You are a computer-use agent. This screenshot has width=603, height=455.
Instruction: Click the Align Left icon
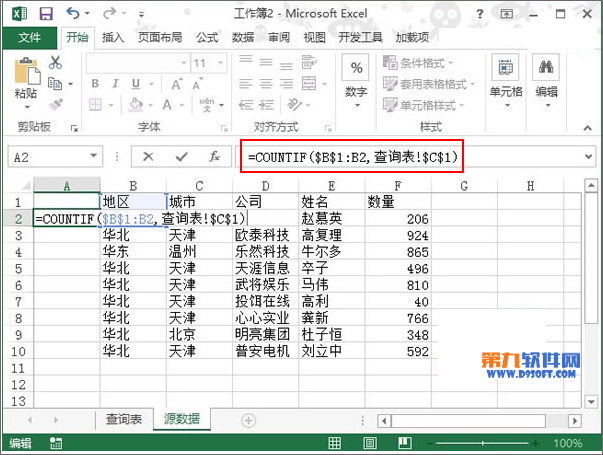(x=245, y=83)
